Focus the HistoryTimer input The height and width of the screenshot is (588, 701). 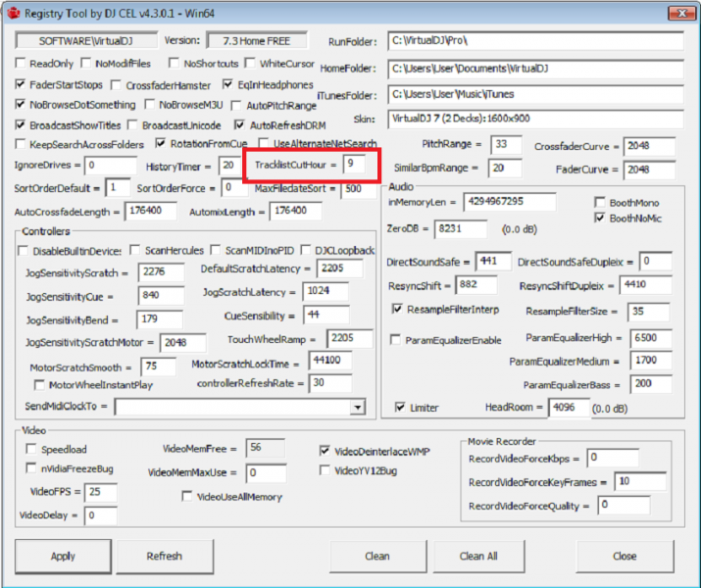click(230, 166)
